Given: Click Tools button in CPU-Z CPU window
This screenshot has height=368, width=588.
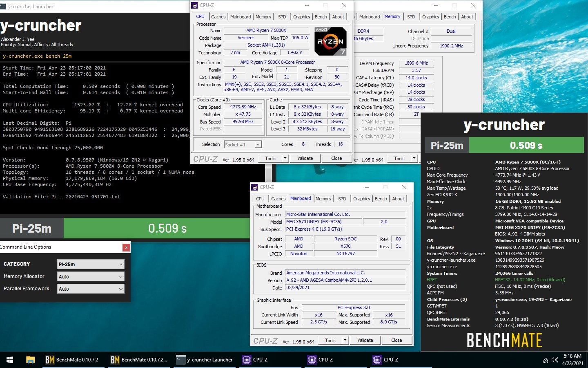Looking at the screenshot, I should tap(270, 158).
